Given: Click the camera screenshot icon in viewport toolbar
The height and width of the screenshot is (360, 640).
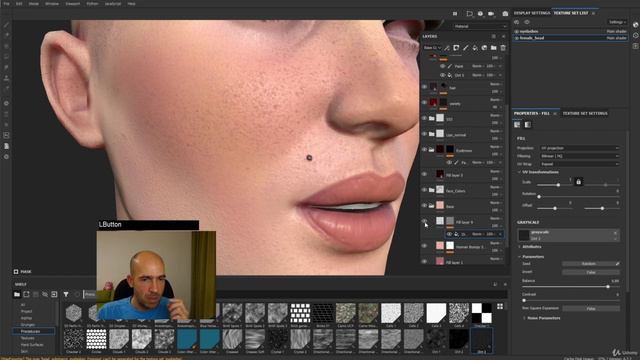Looking at the screenshot, I should (x=505, y=13).
